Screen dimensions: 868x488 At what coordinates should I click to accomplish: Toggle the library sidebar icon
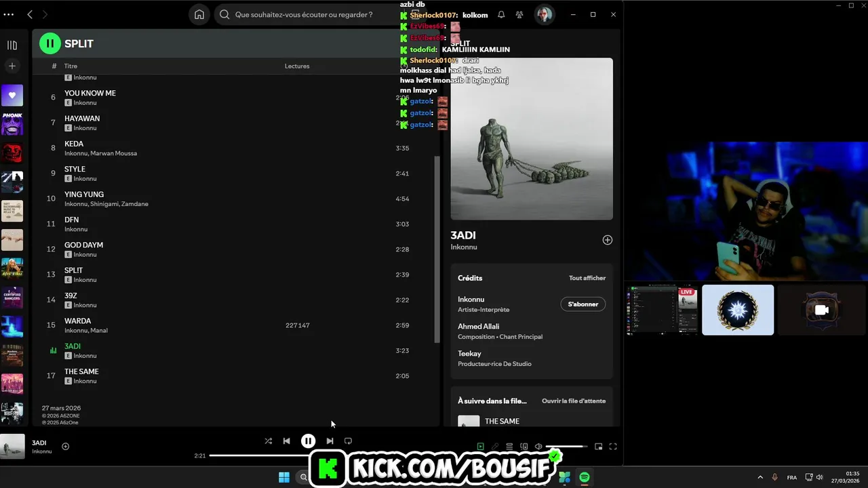(12, 45)
